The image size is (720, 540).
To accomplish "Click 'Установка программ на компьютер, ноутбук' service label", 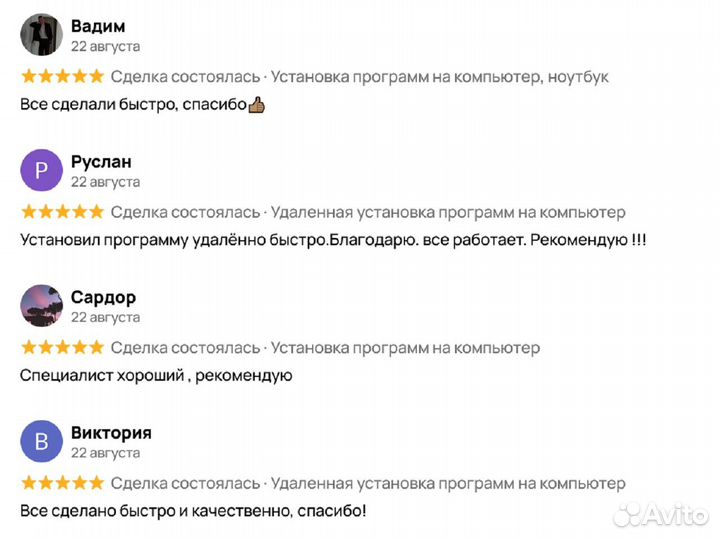I will pyautogui.click(x=440, y=77).
